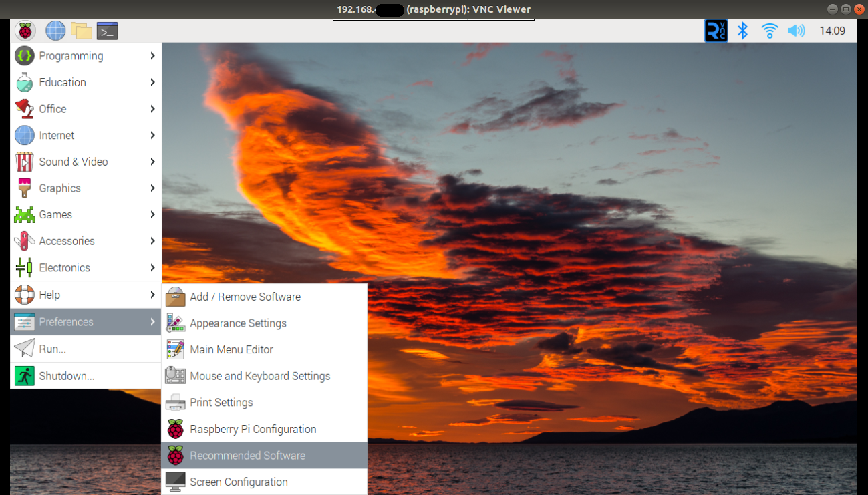The height and width of the screenshot is (495, 868).
Task: Choose Run... from the menu
Action: coord(86,349)
